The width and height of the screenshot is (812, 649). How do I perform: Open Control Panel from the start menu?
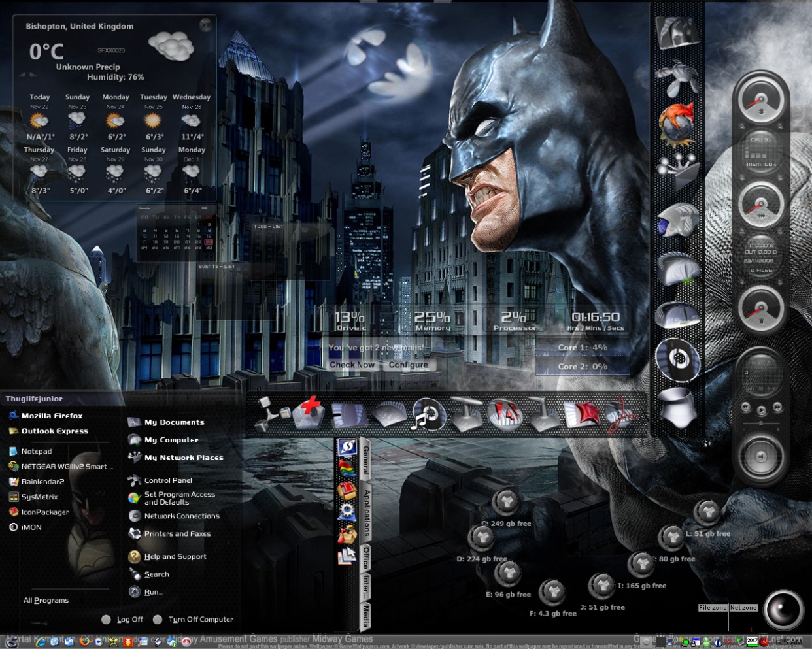(160, 480)
